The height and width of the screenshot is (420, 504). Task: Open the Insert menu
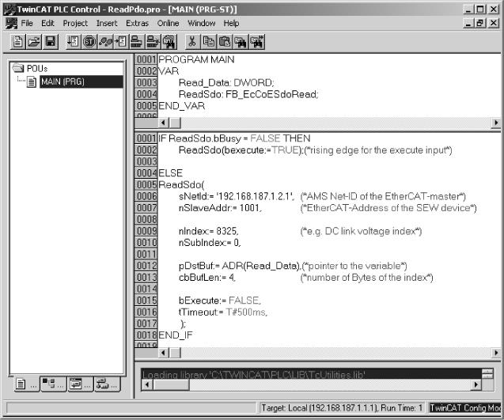[107, 23]
